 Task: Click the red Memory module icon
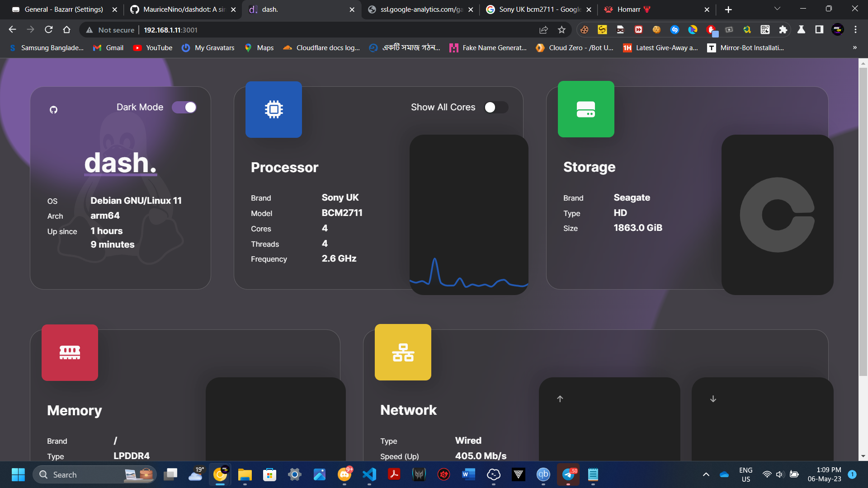70,352
